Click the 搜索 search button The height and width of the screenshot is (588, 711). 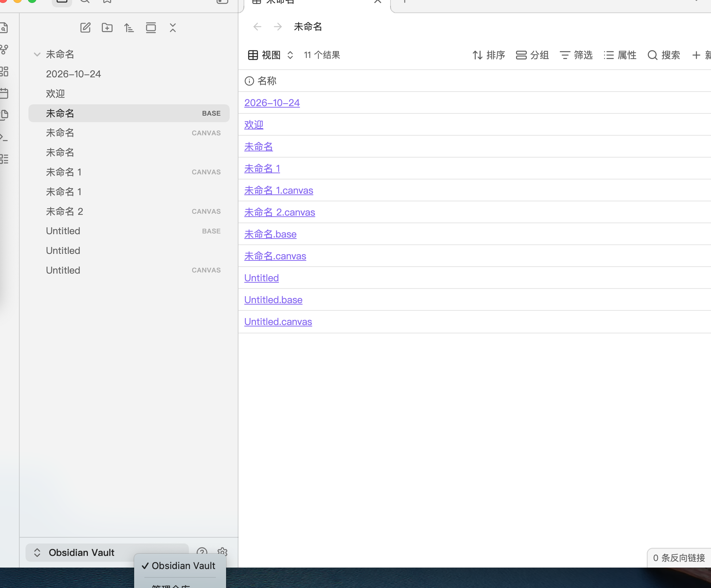click(x=664, y=55)
